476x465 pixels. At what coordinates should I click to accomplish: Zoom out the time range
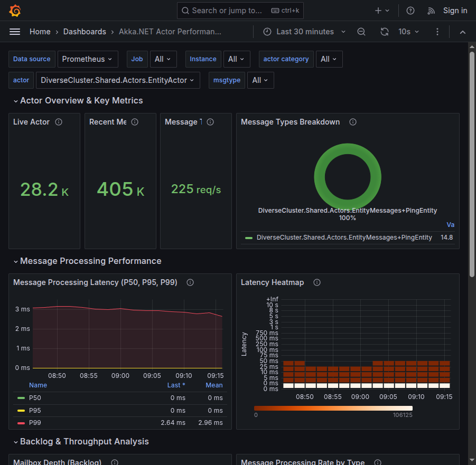(x=361, y=32)
